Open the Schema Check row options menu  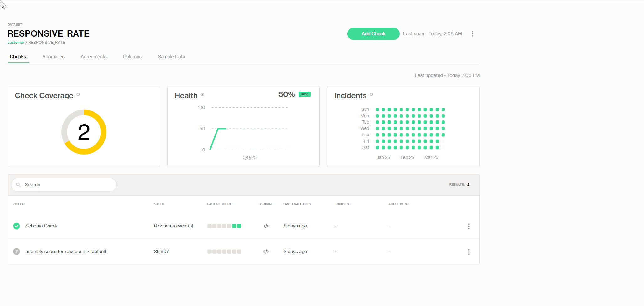click(x=469, y=226)
